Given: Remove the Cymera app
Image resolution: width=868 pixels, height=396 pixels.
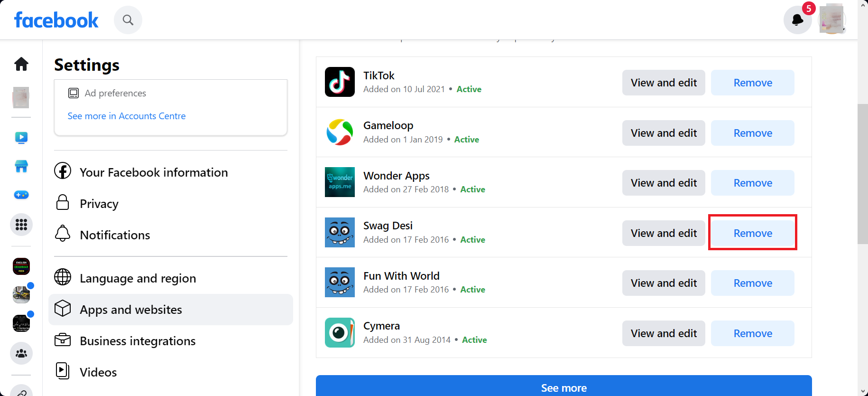Looking at the screenshot, I should point(753,333).
